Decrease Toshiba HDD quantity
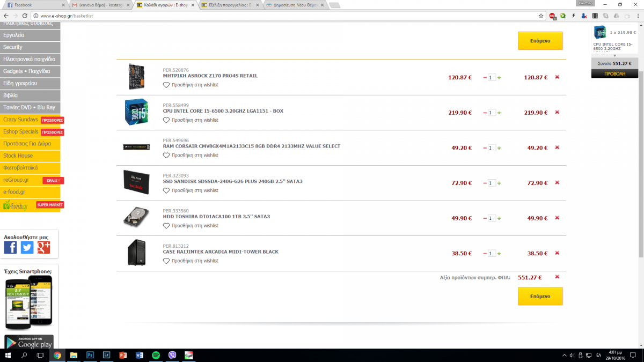The width and height of the screenshot is (644, 362). (485, 218)
